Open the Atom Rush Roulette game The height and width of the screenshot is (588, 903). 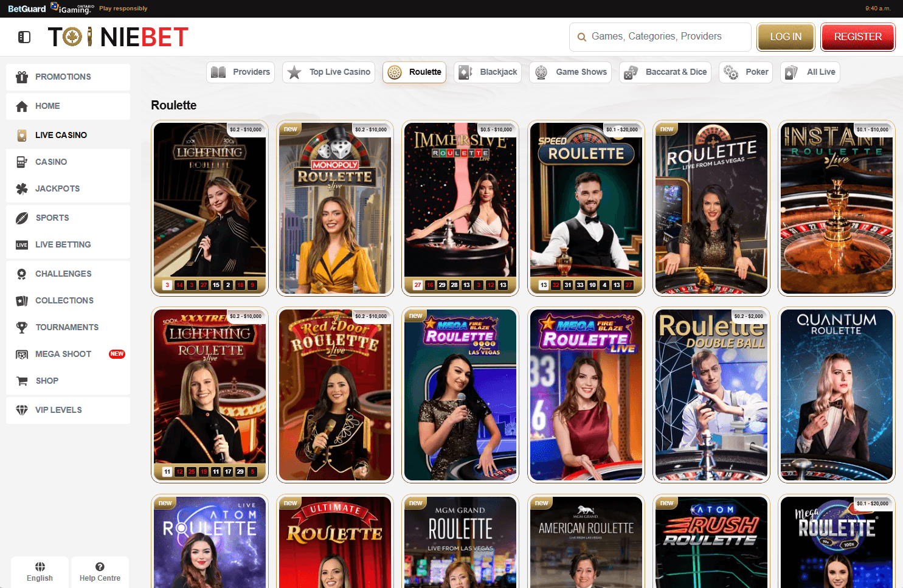711,541
